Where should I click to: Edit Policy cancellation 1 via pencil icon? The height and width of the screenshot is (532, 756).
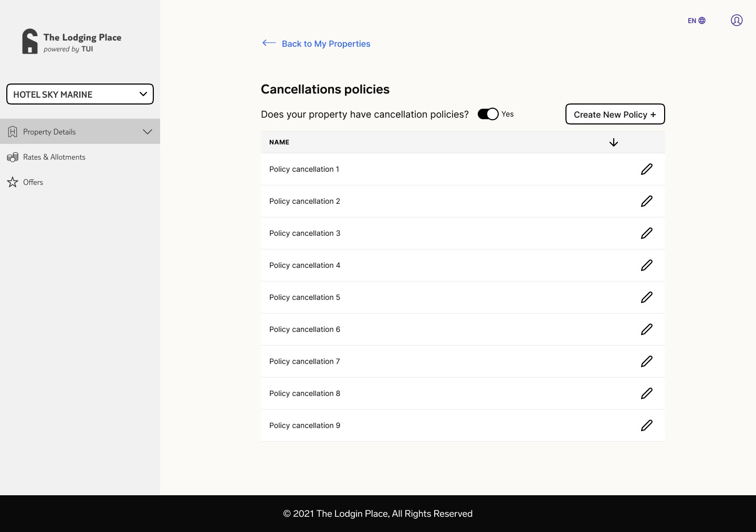(x=646, y=169)
